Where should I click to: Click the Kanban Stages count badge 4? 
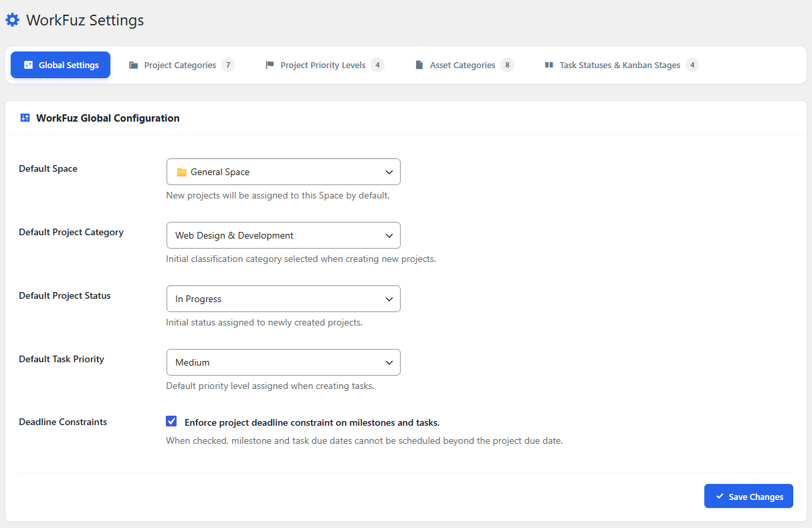click(692, 65)
